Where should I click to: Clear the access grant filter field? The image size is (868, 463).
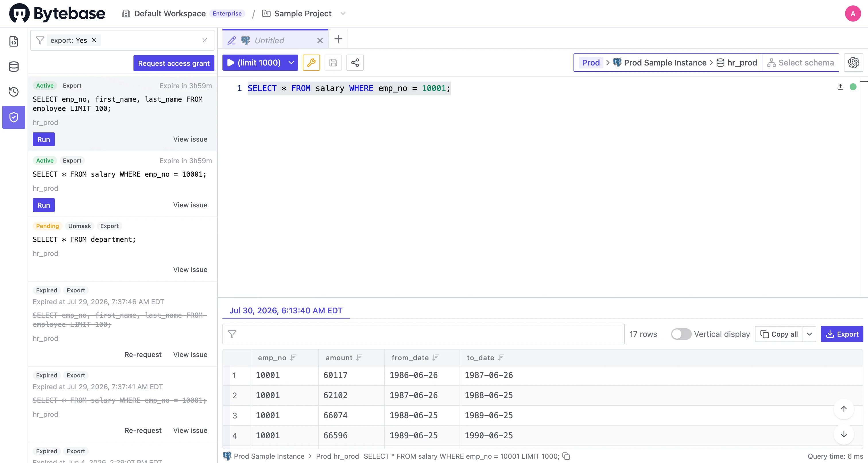tap(205, 40)
